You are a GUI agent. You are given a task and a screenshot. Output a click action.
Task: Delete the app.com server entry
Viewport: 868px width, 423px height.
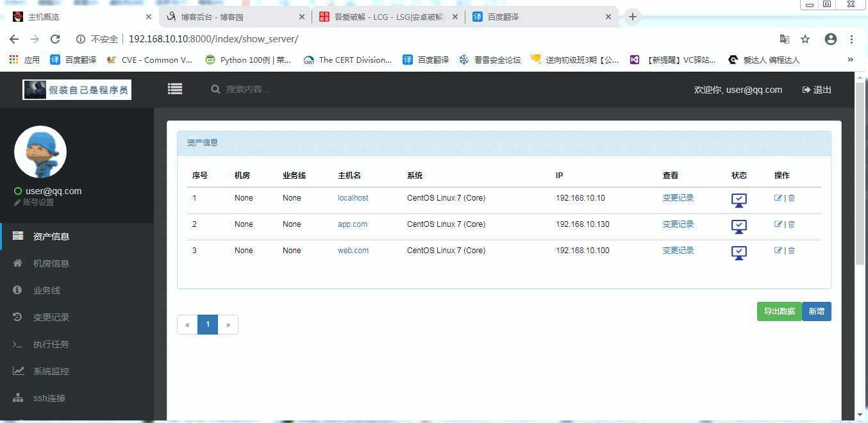791,224
